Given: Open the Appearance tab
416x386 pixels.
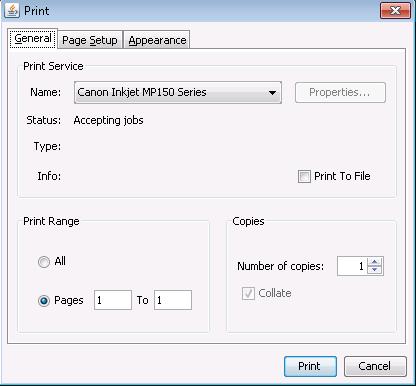Looking at the screenshot, I should (157, 40).
